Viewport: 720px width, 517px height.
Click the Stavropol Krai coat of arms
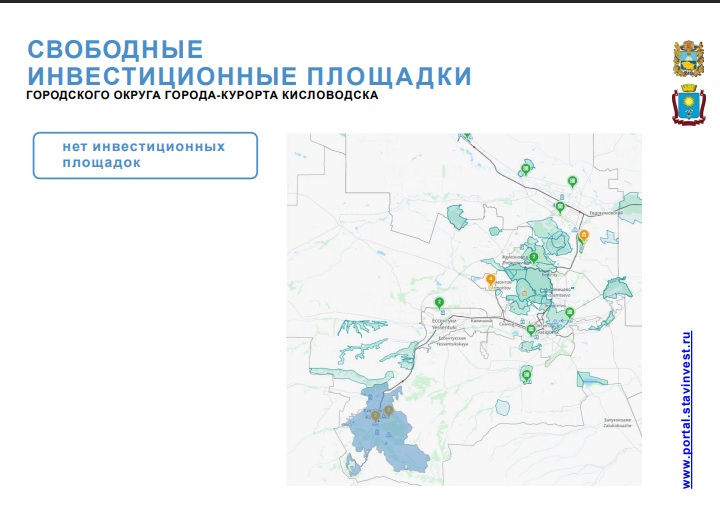(688, 58)
